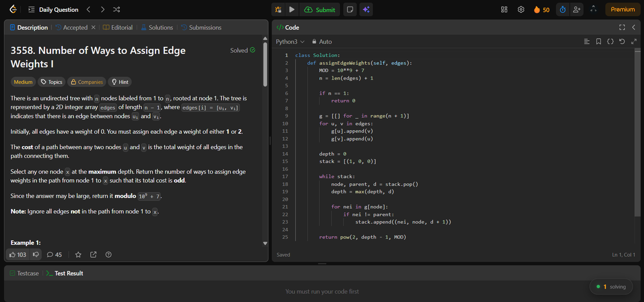
Task: View the 50 day streak flame
Action: (x=541, y=10)
